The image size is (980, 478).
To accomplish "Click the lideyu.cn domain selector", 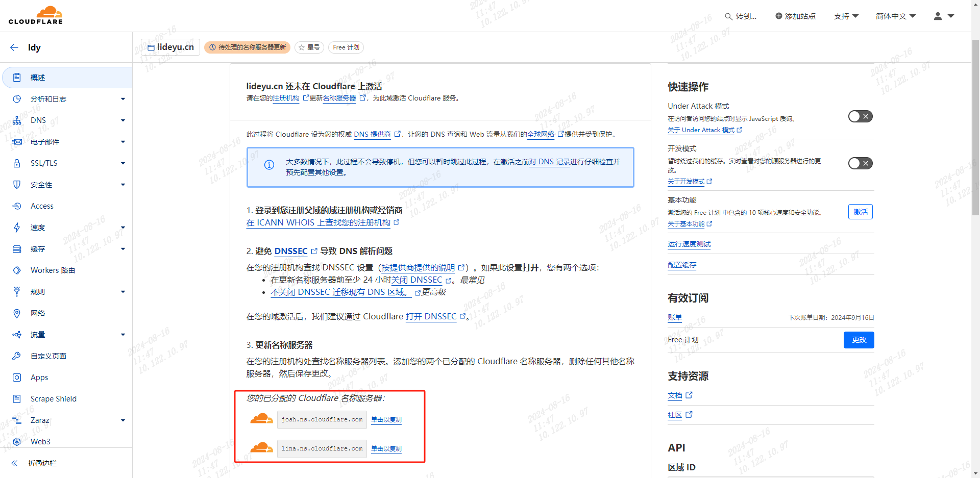I will point(170,47).
